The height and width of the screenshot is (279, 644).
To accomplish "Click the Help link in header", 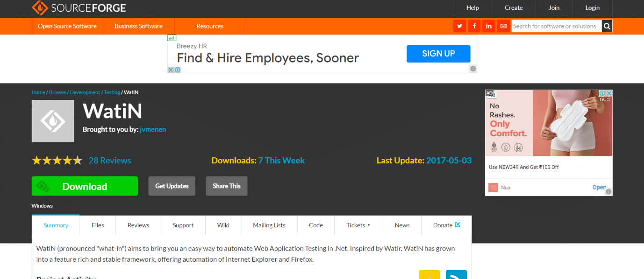I will 472,8.
